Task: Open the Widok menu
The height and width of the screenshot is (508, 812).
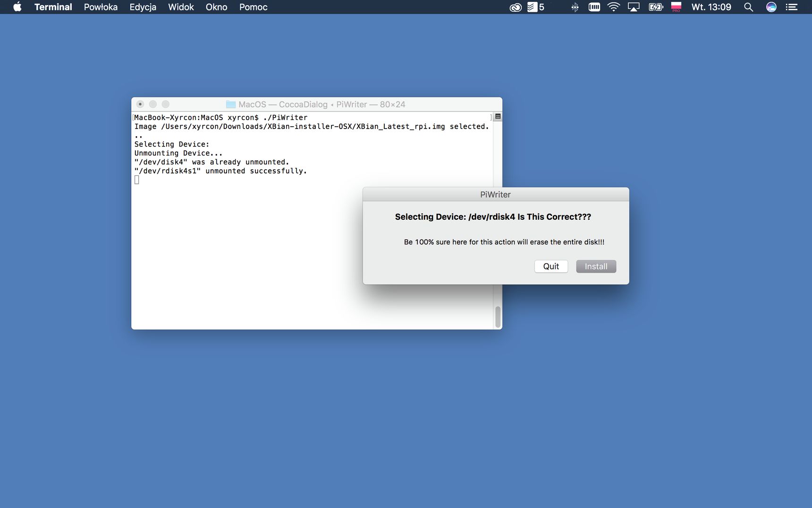Action: pyautogui.click(x=181, y=7)
